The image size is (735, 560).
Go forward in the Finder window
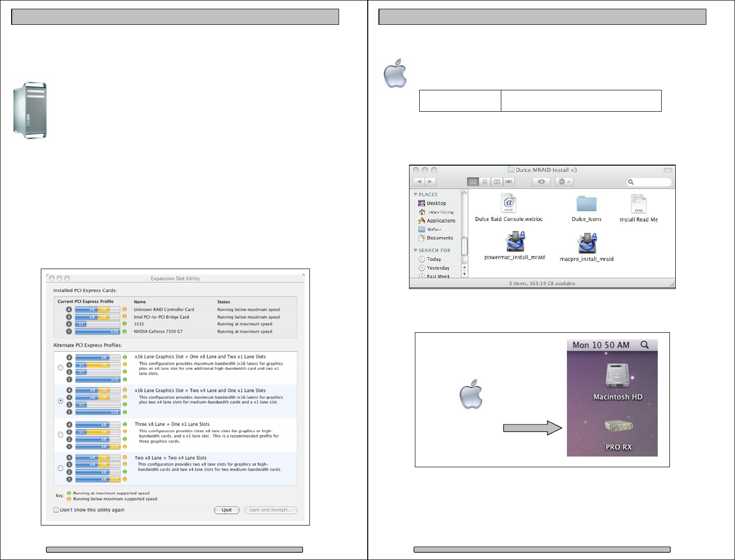click(x=430, y=182)
